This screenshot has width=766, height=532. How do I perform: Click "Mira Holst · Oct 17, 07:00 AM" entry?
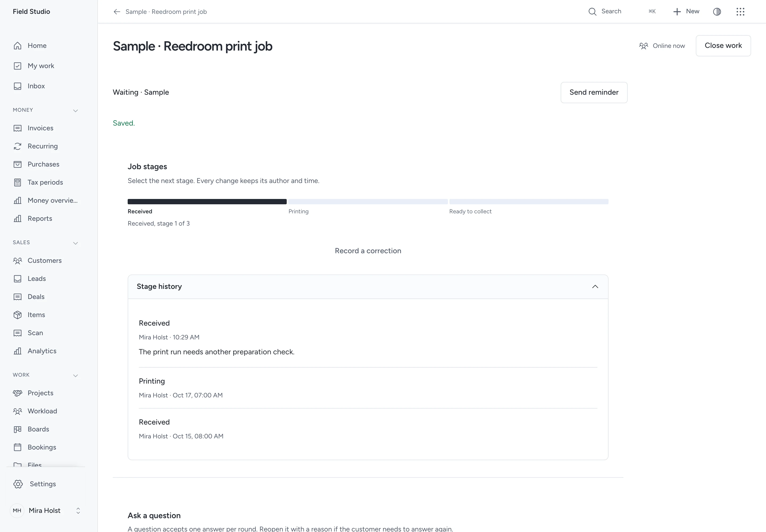[x=181, y=395]
